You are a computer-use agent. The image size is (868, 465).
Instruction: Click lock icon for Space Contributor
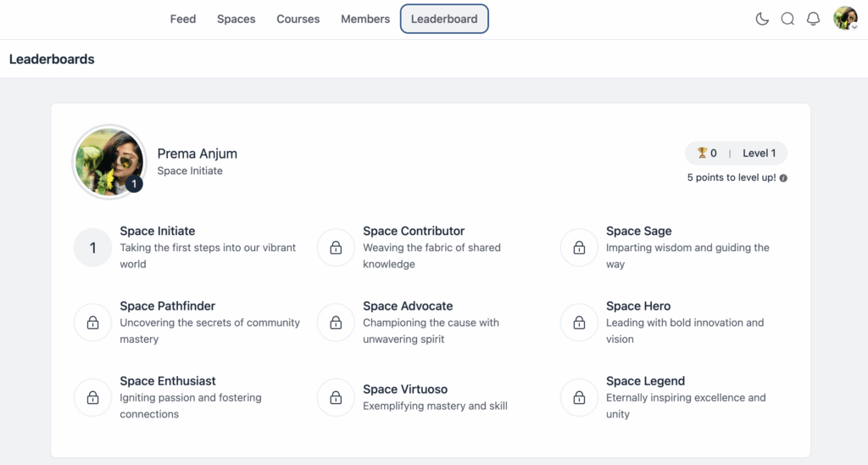pos(336,247)
